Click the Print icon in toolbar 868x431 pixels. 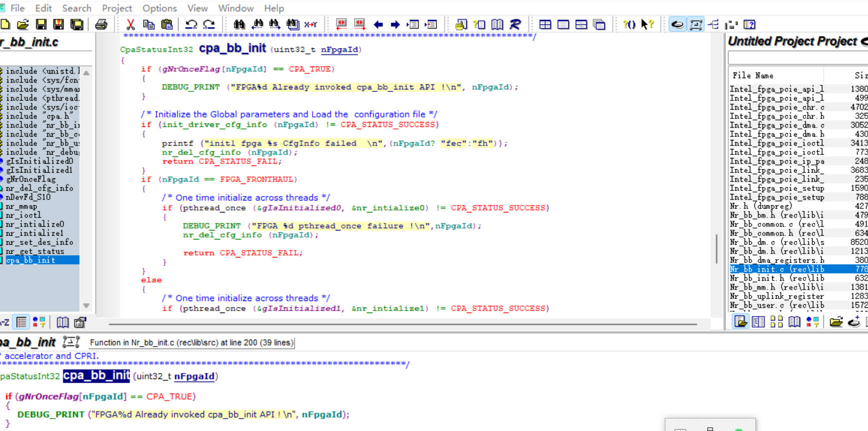click(x=101, y=24)
